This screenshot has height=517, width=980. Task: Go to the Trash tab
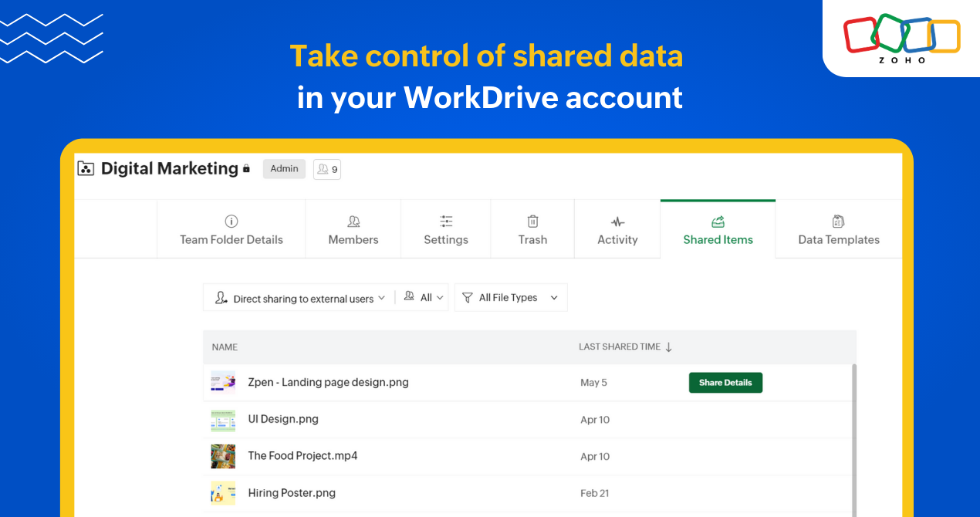click(x=532, y=230)
